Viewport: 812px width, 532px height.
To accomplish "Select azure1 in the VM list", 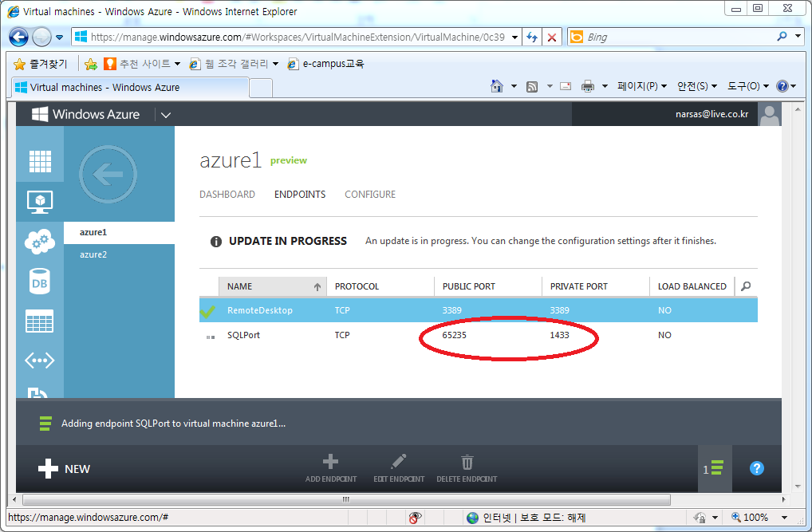I will click(119, 233).
